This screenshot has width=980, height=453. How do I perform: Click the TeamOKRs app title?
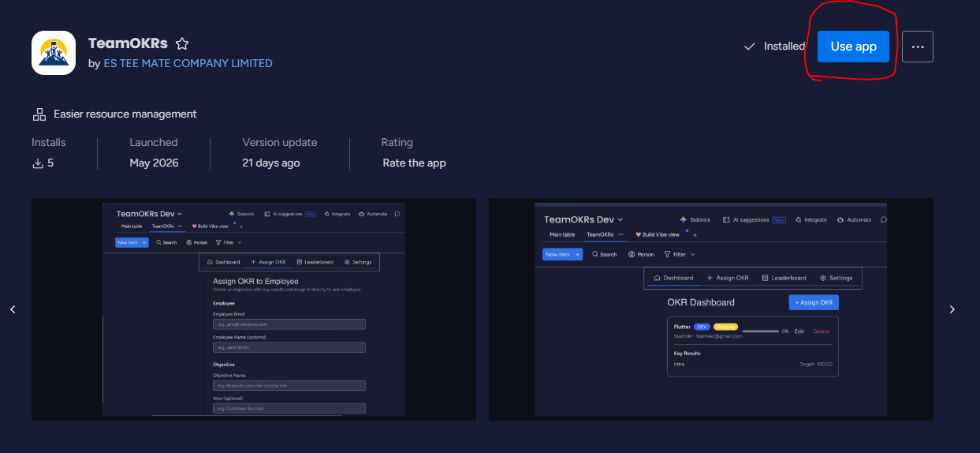pos(127,43)
